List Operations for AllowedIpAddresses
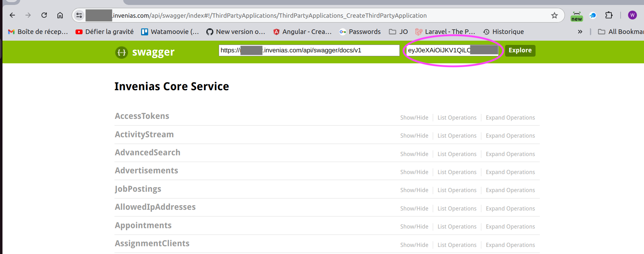 pyautogui.click(x=457, y=208)
